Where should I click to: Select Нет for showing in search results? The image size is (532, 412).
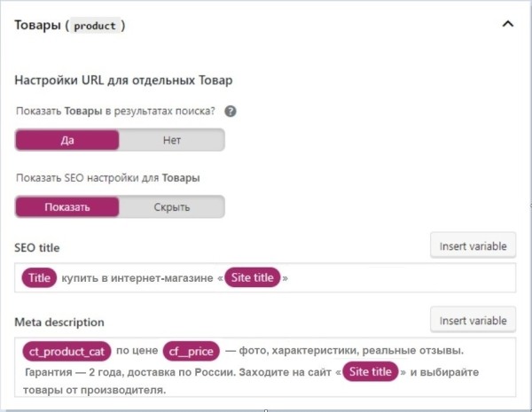[x=171, y=140]
